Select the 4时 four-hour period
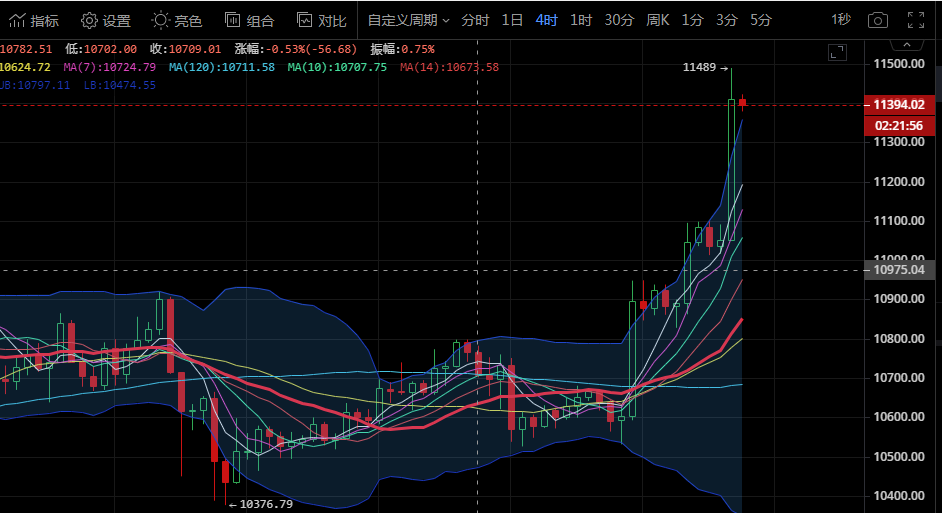This screenshot has width=942, height=513. click(x=547, y=20)
